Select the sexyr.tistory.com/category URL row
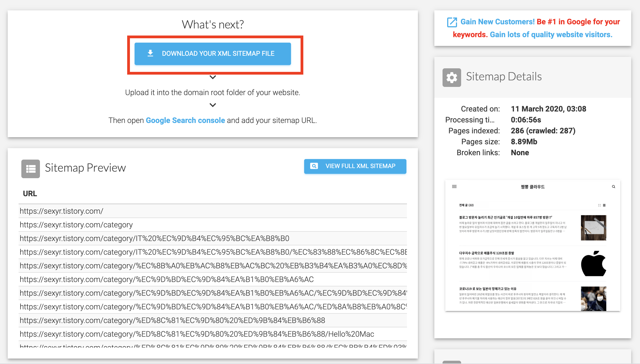The height and width of the screenshot is (364, 640). tap(76, 225)
